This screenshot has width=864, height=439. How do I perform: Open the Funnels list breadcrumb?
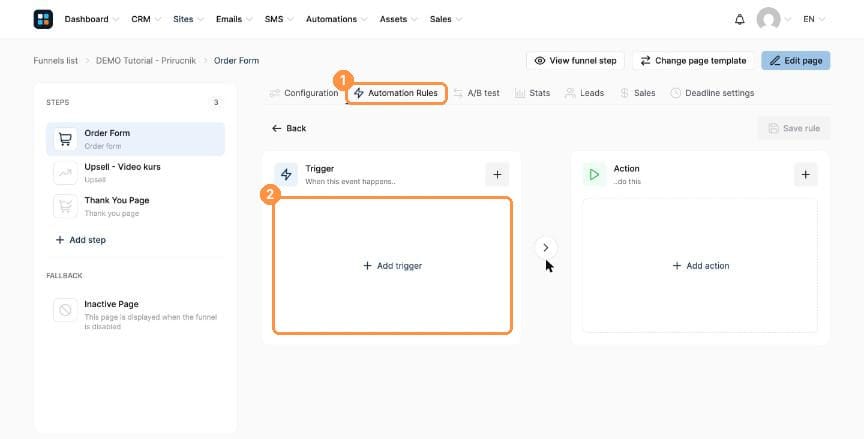(x=56, y=61)
